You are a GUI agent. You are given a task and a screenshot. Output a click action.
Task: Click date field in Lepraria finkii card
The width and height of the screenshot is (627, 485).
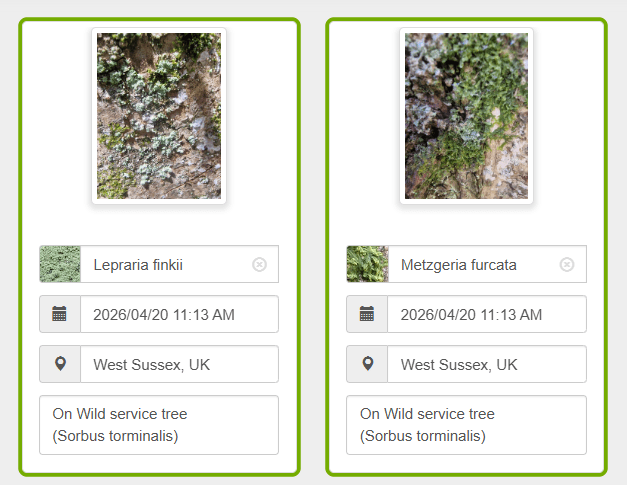point(178,314)
